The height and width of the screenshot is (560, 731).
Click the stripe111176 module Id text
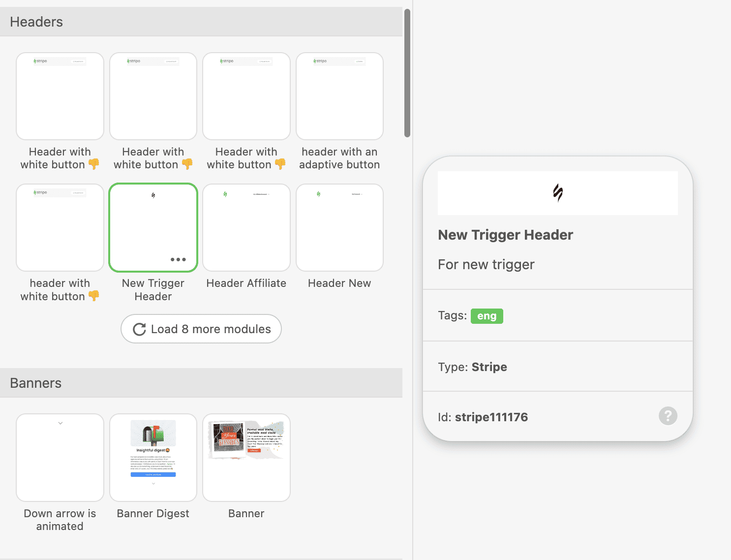click(491, 417)
